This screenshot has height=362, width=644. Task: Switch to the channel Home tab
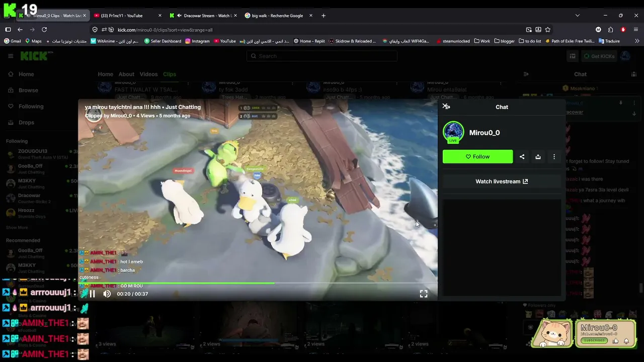(105, 74)
